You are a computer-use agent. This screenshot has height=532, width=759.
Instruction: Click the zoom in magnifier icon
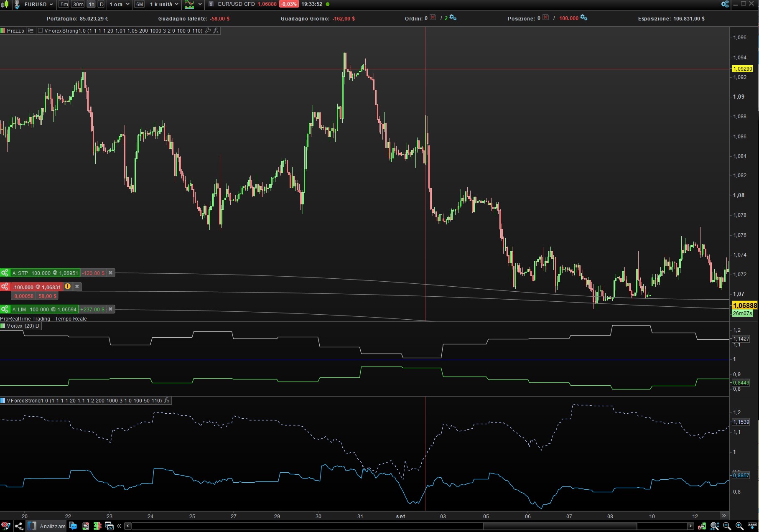pyautogui.click(x=739, y=526)
